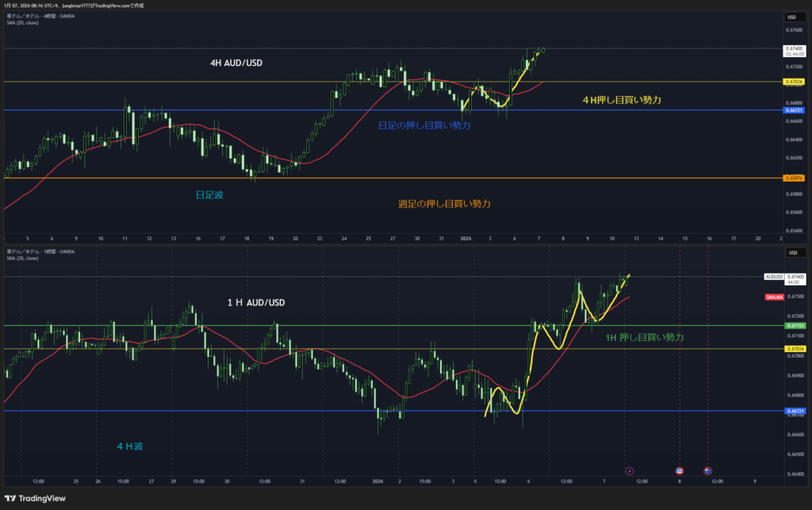Click the purple lightning event icon
This screenshot has height=510, width=812.
630,470
